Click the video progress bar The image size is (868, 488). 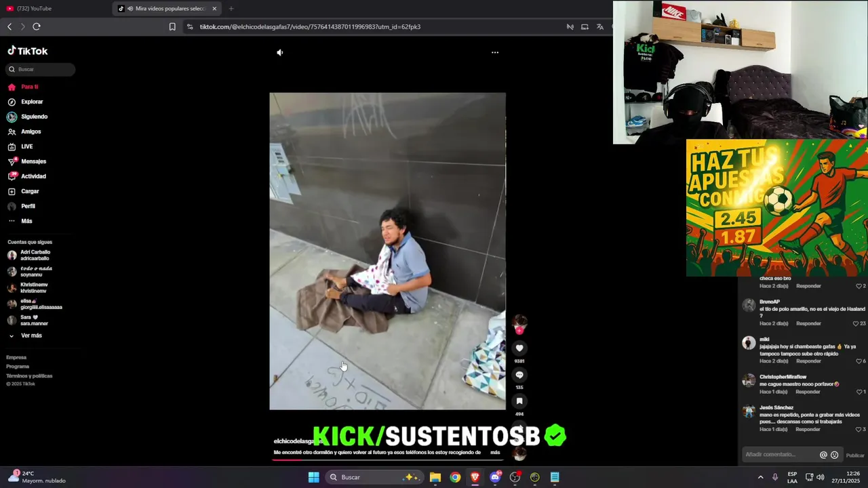[x=387, y=460]
